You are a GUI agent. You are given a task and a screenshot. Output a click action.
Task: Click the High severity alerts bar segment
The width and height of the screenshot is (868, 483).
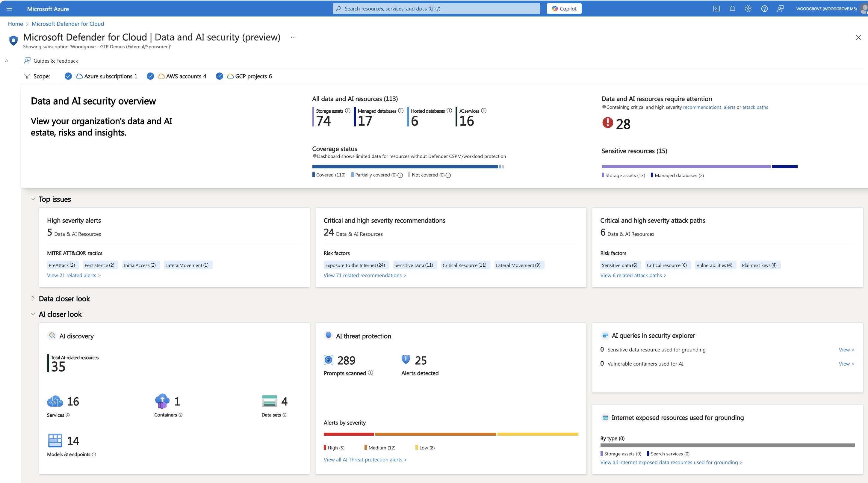click(x=349, y=434)
